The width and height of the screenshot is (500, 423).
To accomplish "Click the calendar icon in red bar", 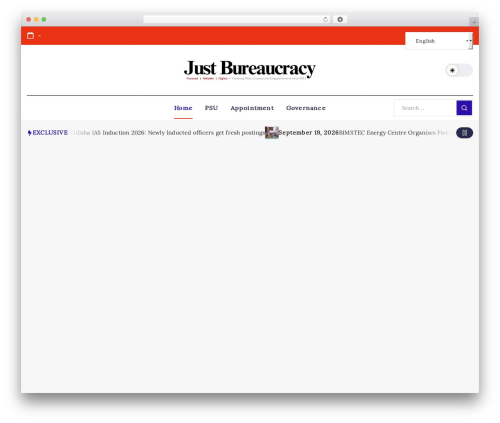I will pyautogui.click(x=30, y=35).
